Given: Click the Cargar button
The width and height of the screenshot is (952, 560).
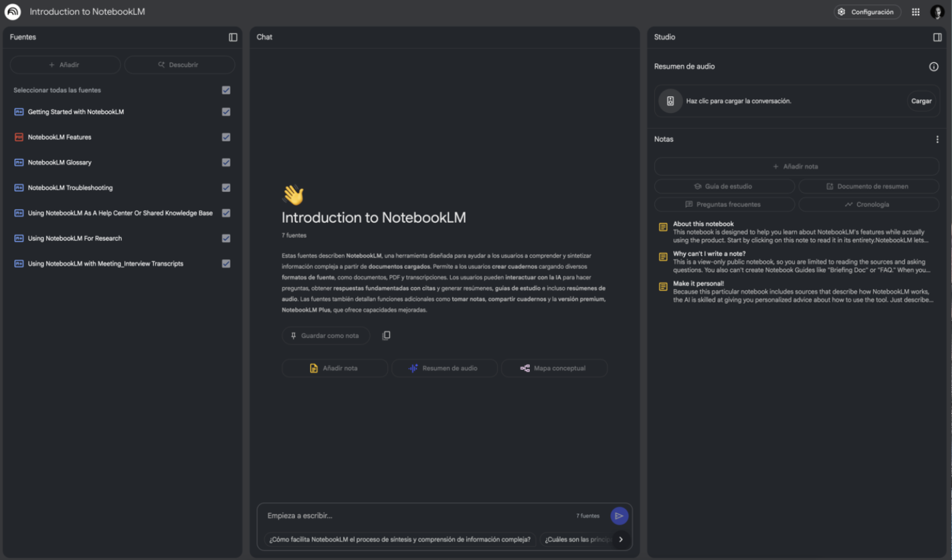Looking at the screenshot, I should [921, 101].
